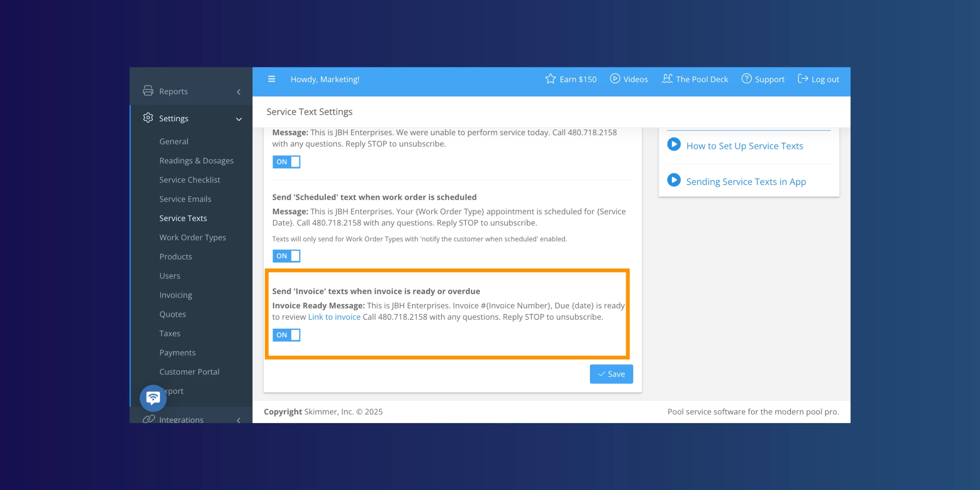This screenshot has width=980, height=490.
Task: Collapse the Settings section chevron
Action: (x=239, y=119)
